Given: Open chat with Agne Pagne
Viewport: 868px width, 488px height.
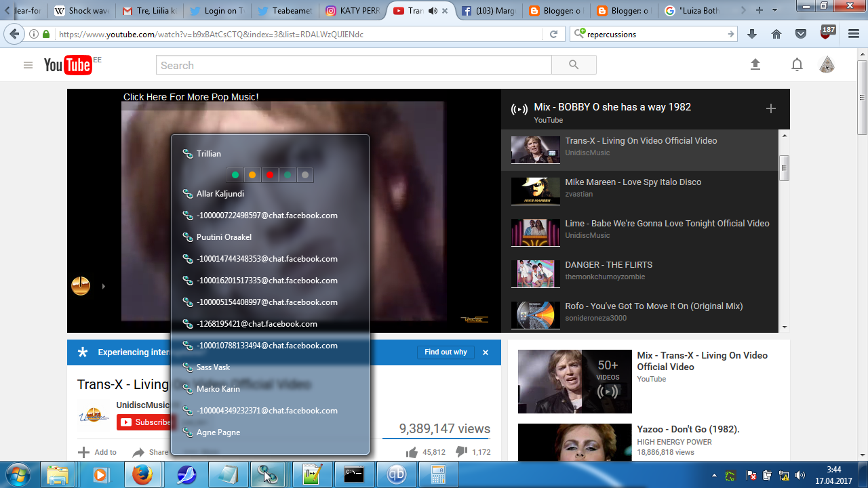Looking at the screenshot, I should (x=270, y=432).
